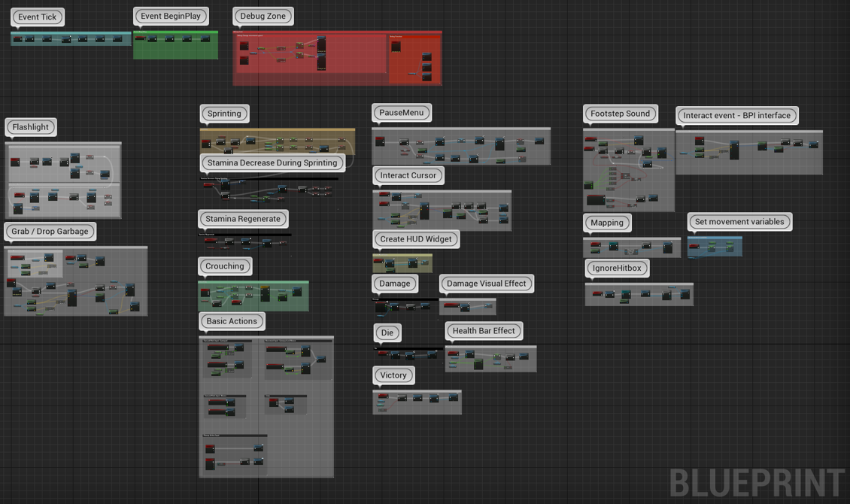Select the Interact Cursor comment bubble
The height and width of the screenshot is (504, 850).
click(x=408, y=175)
